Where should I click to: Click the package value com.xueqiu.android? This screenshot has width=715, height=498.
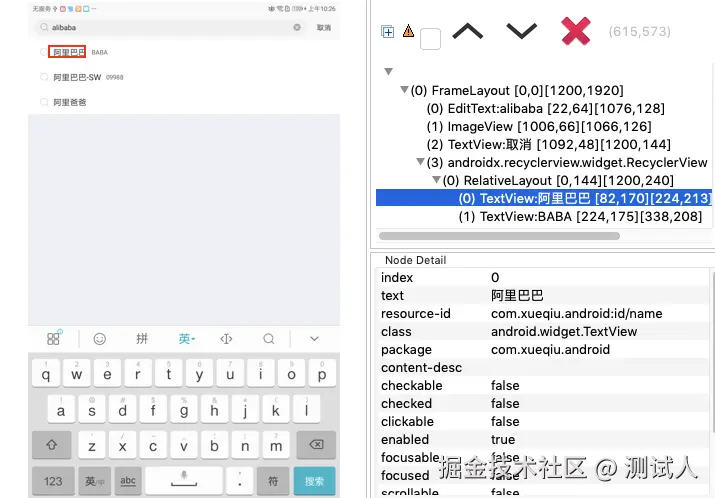[550, 350]
